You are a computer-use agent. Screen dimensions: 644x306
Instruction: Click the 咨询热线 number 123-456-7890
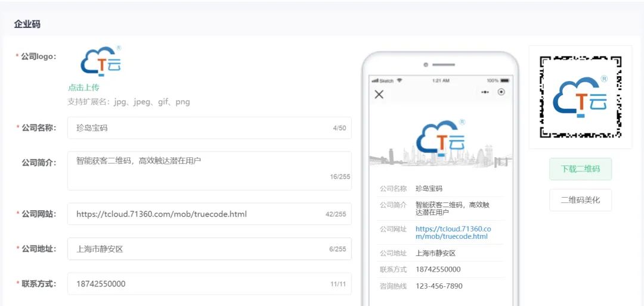(x=439, y=286)
